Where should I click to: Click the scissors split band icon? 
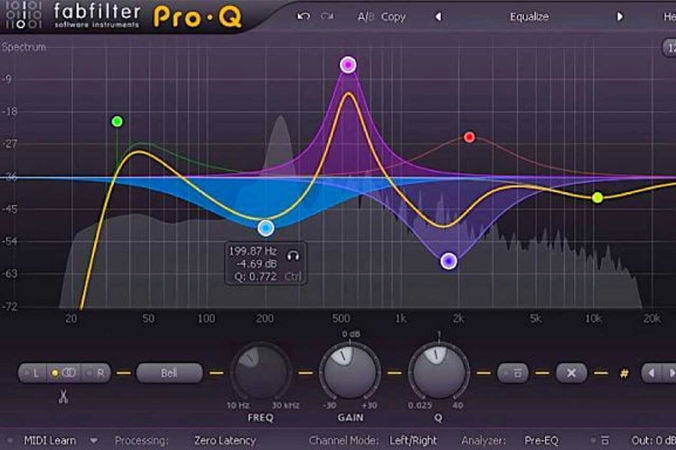(63, 396)
